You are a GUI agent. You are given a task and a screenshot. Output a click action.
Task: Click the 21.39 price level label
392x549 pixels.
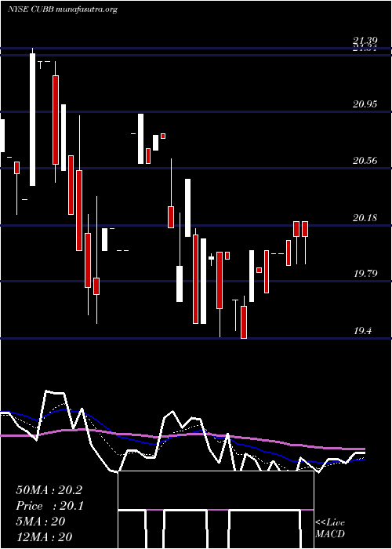365,42
